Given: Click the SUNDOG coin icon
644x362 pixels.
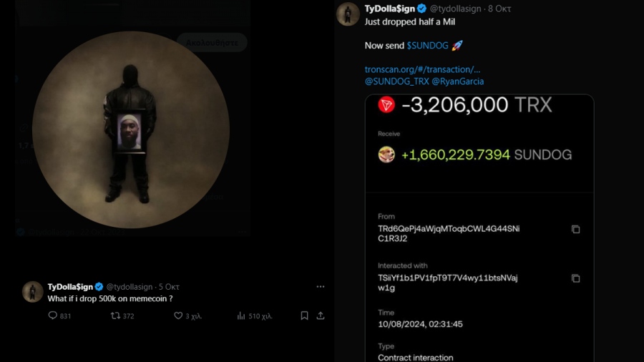Looking at the screenshot, I should pyautogui.click(x=386, y=155).
